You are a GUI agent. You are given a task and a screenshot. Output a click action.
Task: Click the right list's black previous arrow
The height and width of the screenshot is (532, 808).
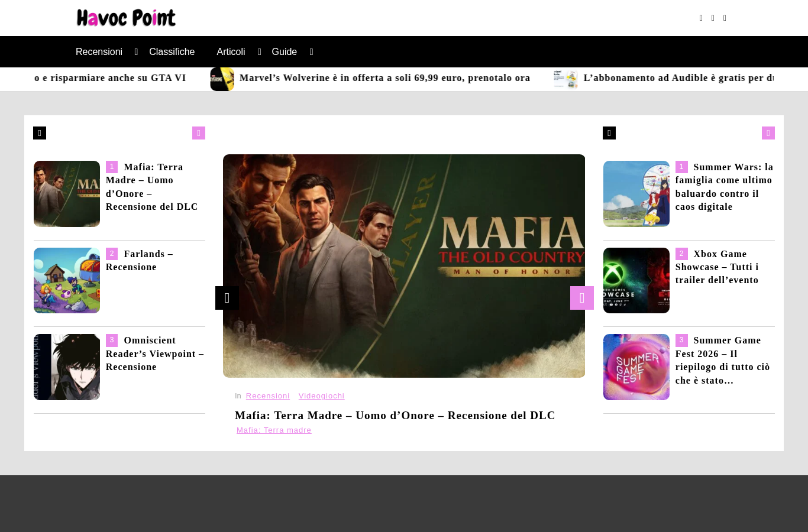pyautogui.click(x=609, y=133)
